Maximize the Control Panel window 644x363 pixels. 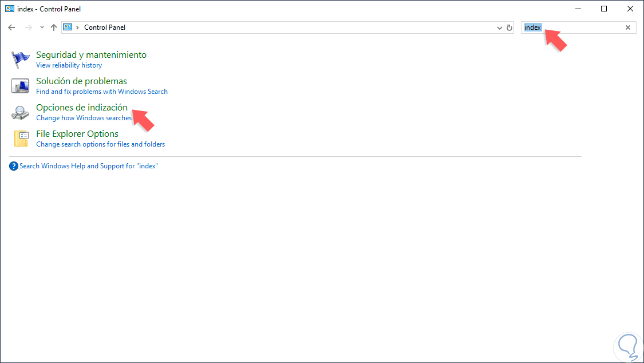(604, 9)
